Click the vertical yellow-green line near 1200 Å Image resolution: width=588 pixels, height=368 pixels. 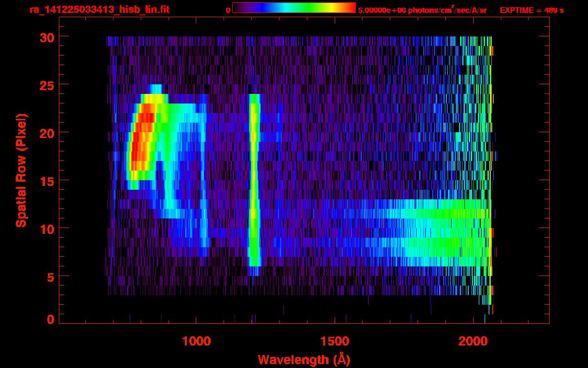coord(254,180)
